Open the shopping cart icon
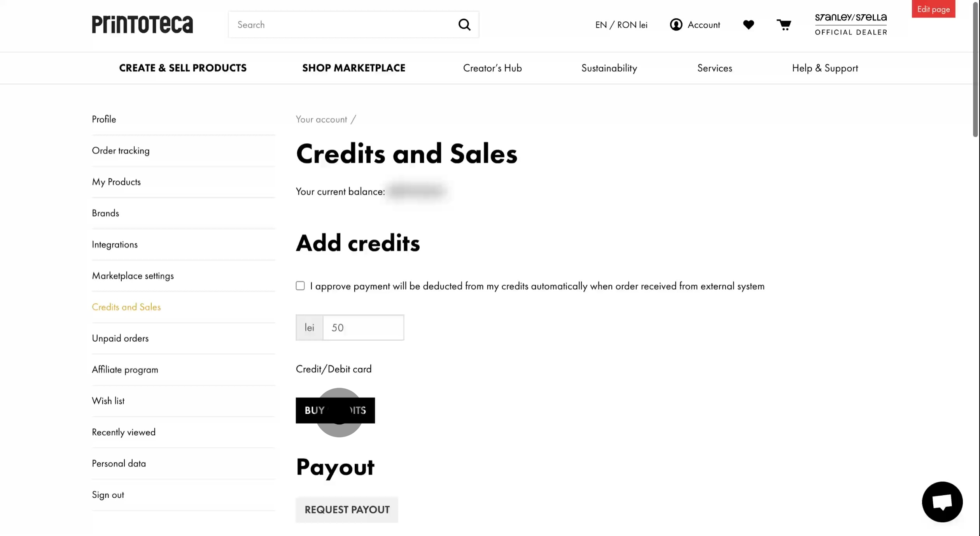This screenshot has width=980, height=536. [x=784, y=24]
